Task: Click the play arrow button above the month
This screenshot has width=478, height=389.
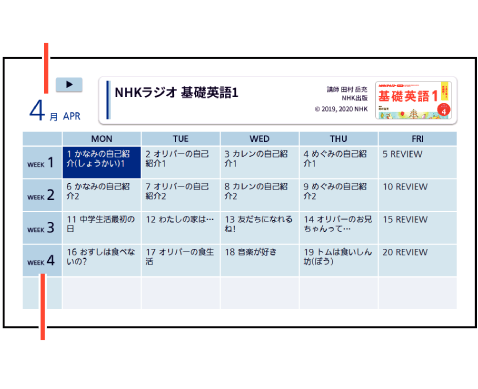Action: coord(69,84)
